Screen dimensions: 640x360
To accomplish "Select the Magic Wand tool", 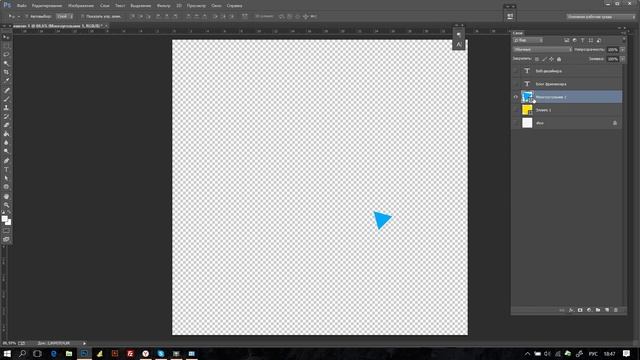I will click(6, 63).
